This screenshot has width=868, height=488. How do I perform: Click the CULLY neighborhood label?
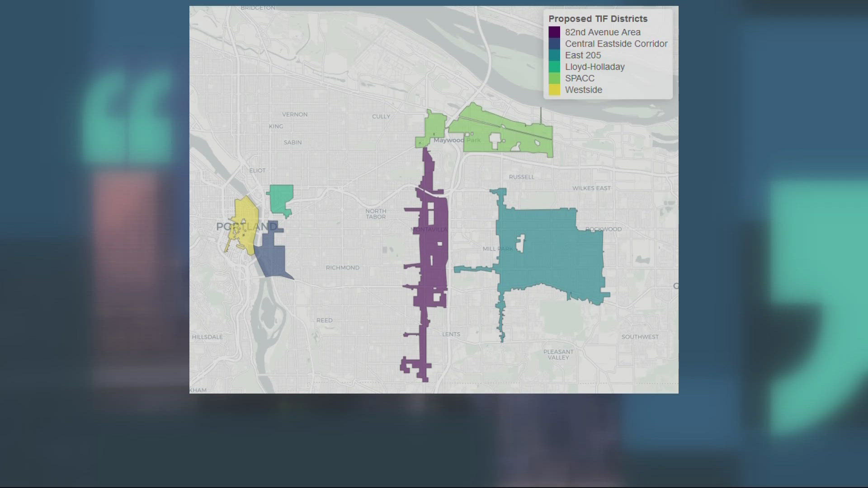(x=381, y=117)
